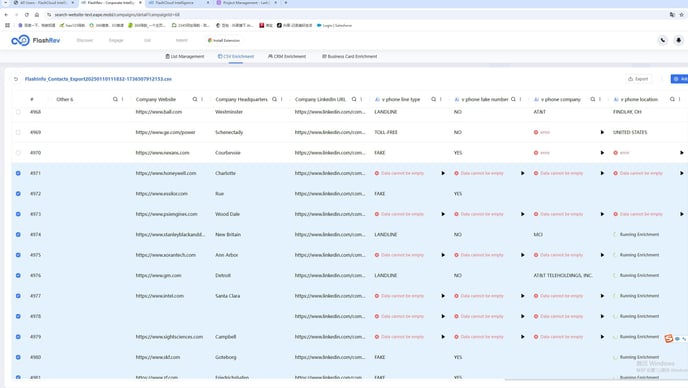Open Company LinkedIn URL column options menu
The width and height of the screenshot is (688, 388).
coord(361,99)
